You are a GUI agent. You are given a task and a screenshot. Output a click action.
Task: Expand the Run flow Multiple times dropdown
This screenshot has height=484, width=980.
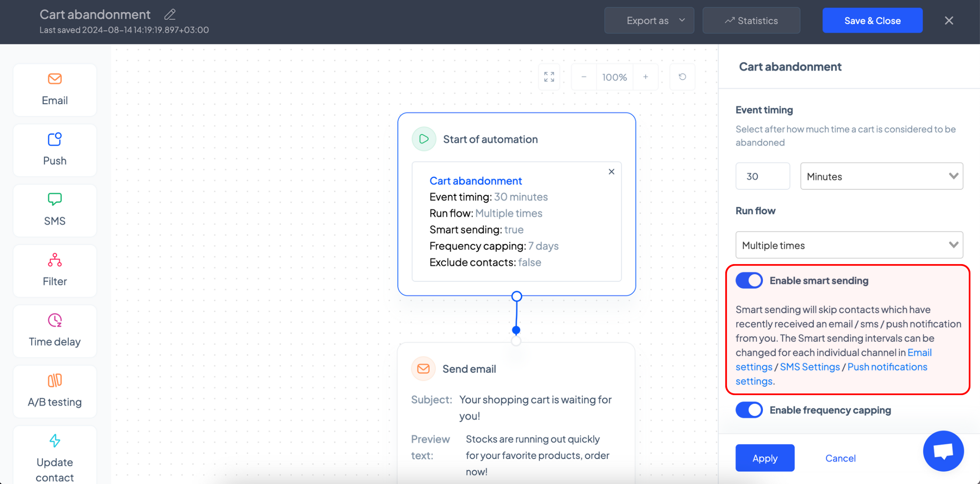[x=849, y=245]
